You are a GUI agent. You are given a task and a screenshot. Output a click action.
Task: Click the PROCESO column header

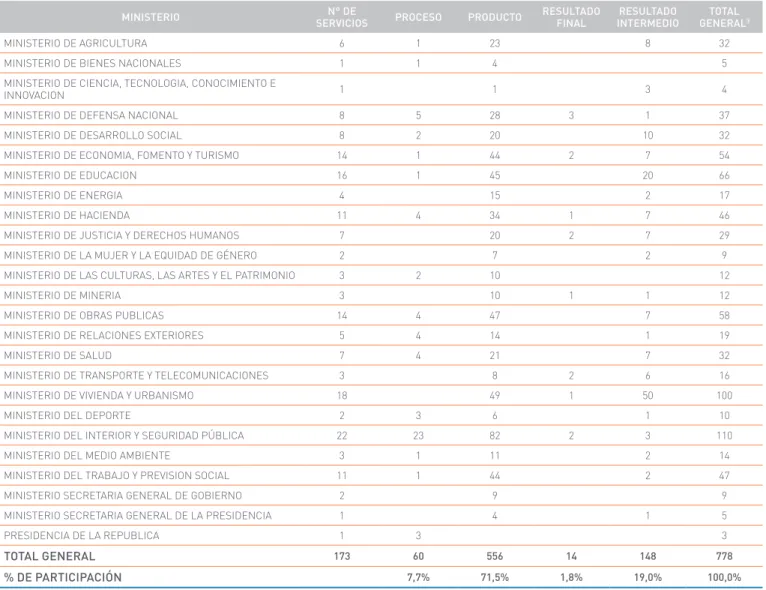[418, 17]
